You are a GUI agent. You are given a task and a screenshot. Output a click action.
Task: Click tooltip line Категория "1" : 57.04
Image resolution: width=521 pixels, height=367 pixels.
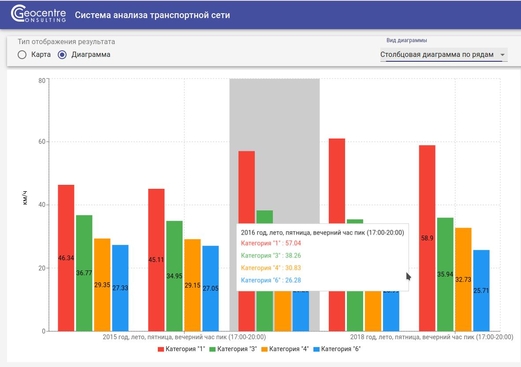pyautogui.click(x=271, y=243)
